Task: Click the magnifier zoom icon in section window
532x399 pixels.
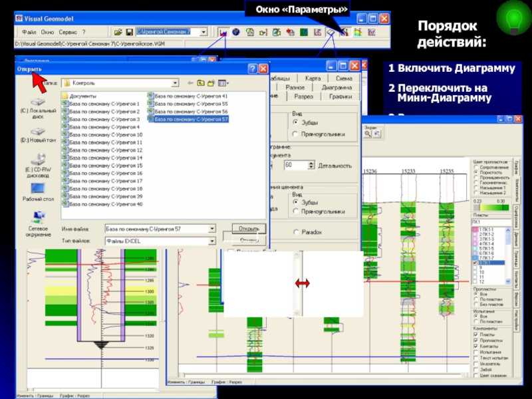Action: coord(367,133)
